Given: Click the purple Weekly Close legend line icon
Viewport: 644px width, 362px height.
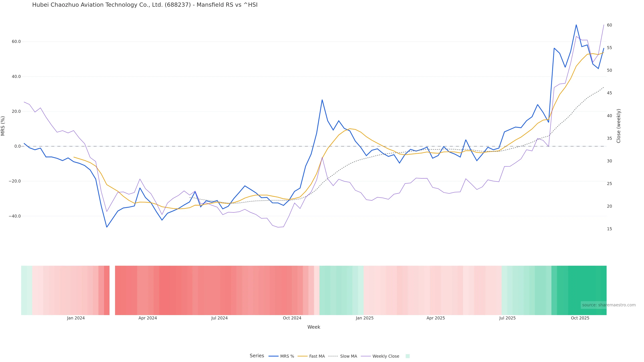Looking at the screenshot, I should click(366, 356).
